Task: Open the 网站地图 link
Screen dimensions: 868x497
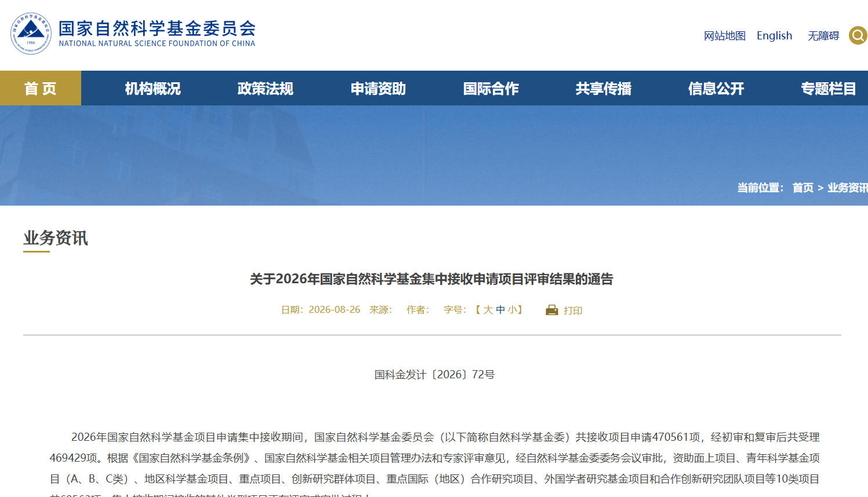Action: [725, 36]
